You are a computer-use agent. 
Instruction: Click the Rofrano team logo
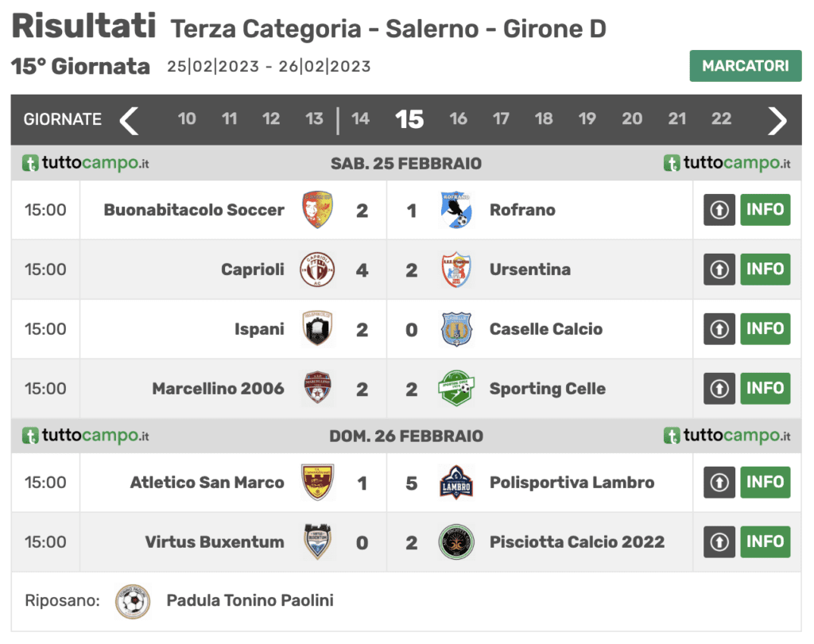click(x=456, y=210)
